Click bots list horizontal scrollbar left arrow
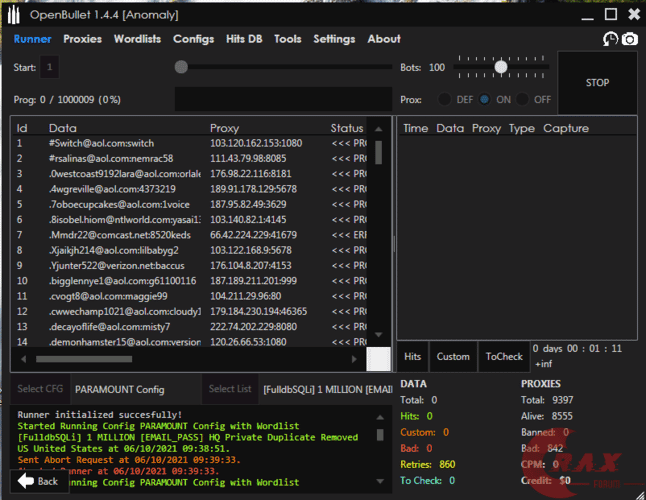The height and width of the screenshot is (500, 646). pos(23,359)
